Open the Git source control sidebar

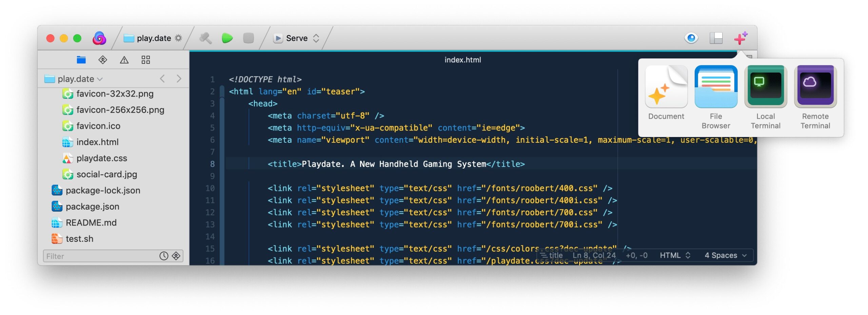point(103,60)
